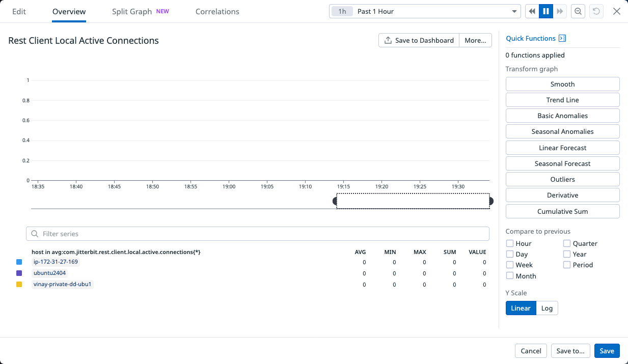This screenshot has height=364, width=628.
Task: Click the blue swatch for ip-172-31-27-169
Action: click(x=19, y=262)
